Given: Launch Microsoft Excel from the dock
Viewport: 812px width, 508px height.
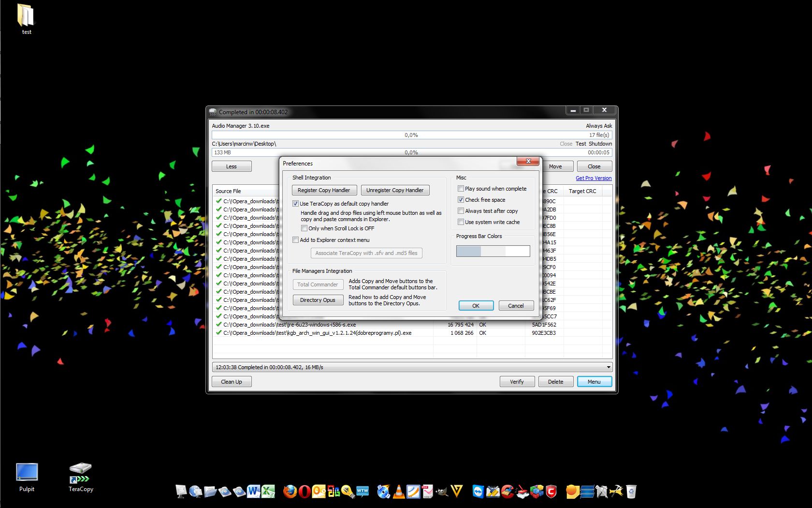Looking at the screenshot, I should (268, 492).
